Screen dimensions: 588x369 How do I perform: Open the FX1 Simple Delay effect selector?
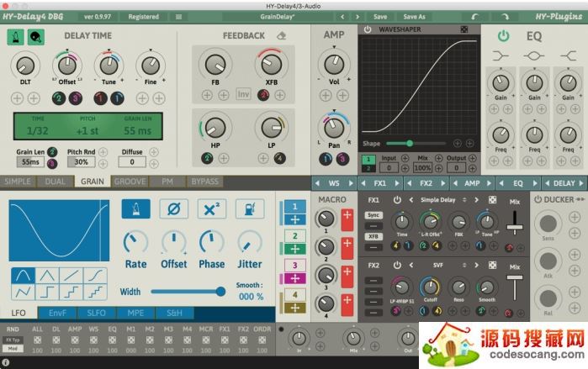[437, 199]
